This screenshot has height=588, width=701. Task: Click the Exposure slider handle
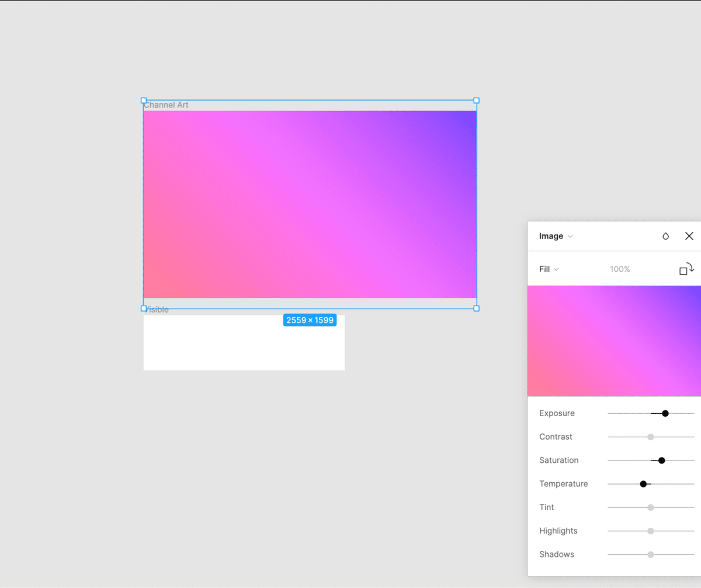[x=665, y=413]
